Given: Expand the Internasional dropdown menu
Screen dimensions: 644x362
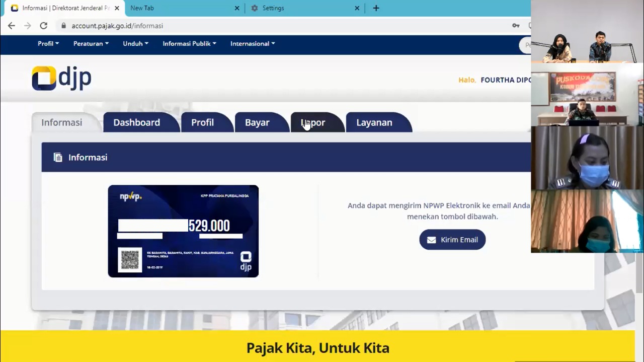Looking at the screenshot, I should pos(253,44).
